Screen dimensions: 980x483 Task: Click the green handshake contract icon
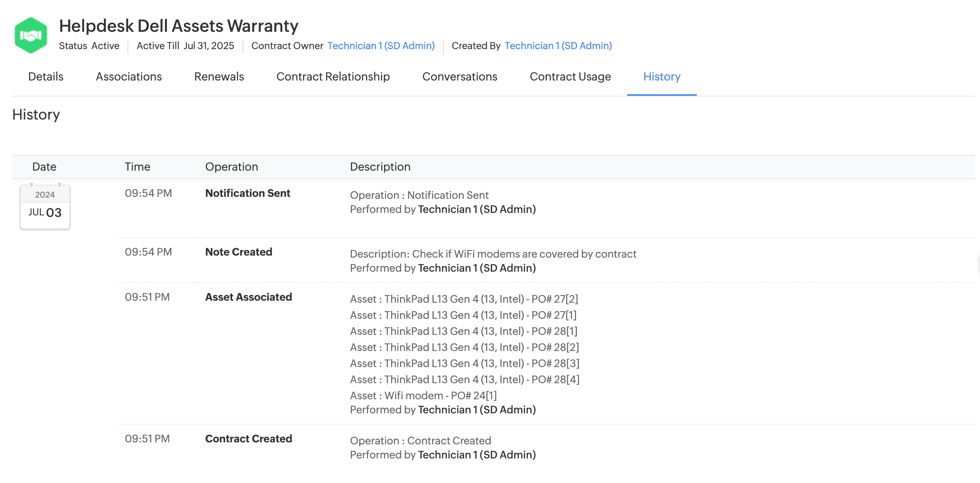pos(31,35)
